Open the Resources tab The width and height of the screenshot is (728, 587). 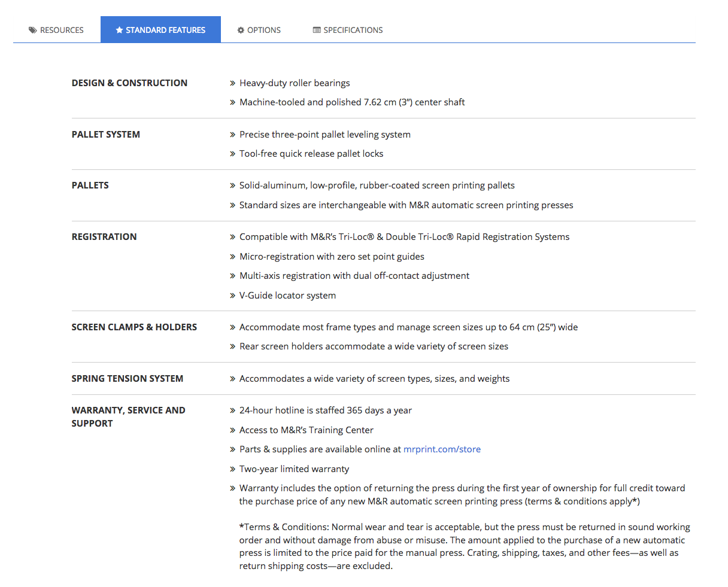coord(56,30)
